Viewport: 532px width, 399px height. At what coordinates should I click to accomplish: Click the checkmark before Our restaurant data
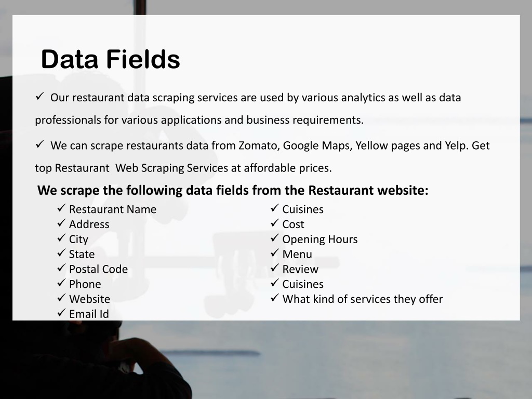[x=39, y=96]
